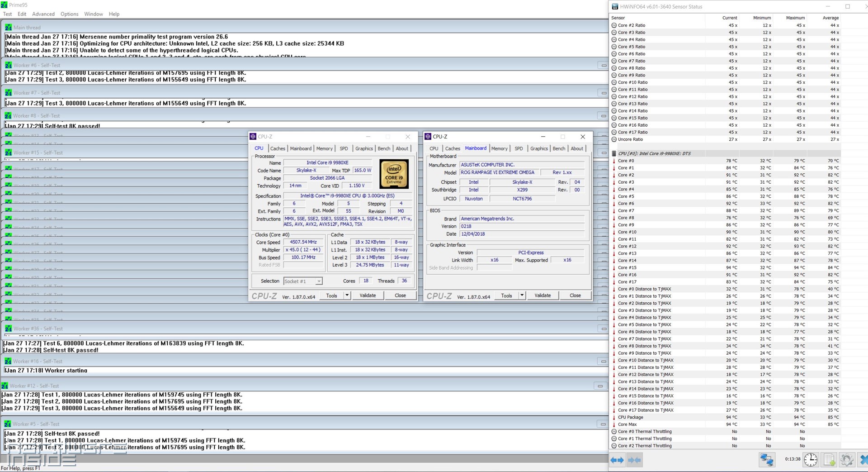Open the Prime95 Edit menu
This screenshot has height=472, width=868.
[22, 14]
